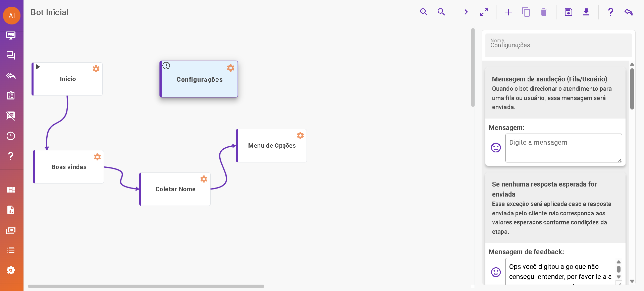Select the Coletar Nome node

tap(175, 189)
